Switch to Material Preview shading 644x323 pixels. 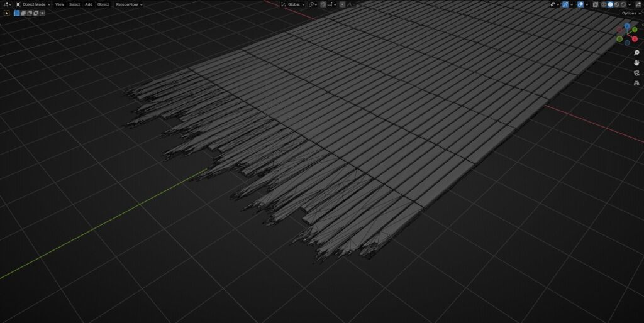(617, 4)
